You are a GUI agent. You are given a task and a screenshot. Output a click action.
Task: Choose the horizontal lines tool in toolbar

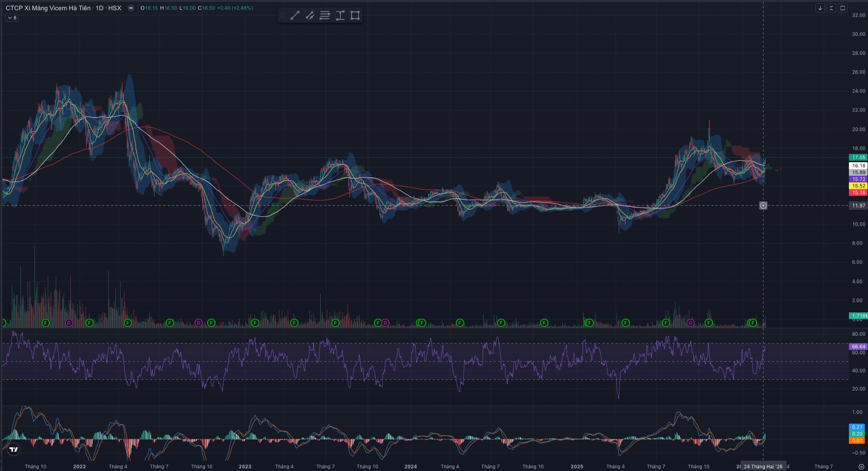325,16
